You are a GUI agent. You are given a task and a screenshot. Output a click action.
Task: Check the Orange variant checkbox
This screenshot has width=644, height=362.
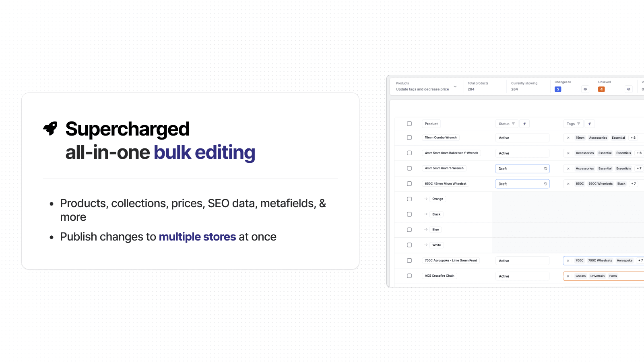409,199
